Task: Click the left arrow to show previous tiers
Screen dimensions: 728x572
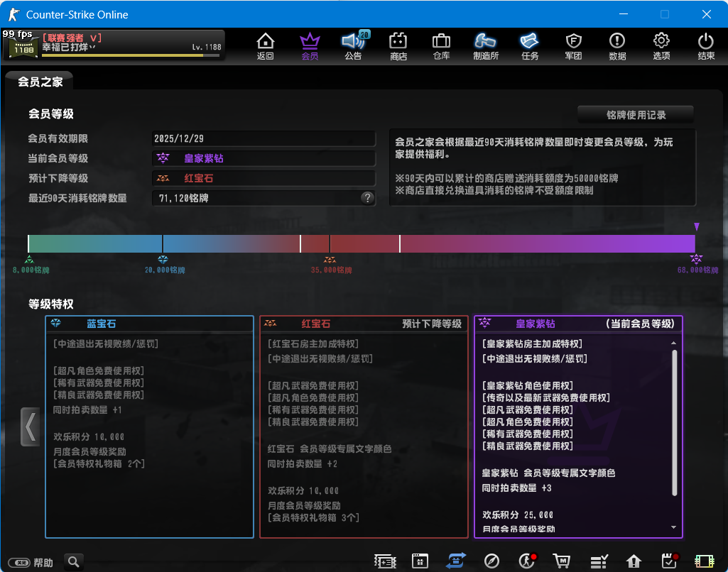Action: 30,427
